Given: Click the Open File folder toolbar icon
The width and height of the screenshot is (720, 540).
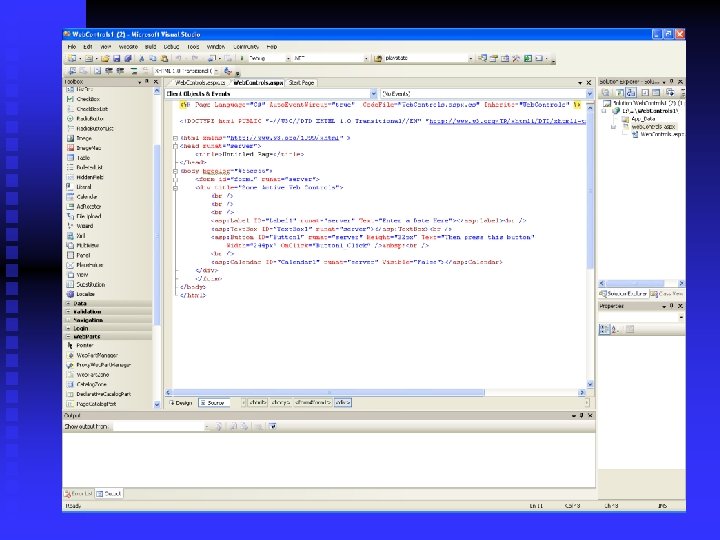Looking at the screenshot, I should tap(106, 58).
